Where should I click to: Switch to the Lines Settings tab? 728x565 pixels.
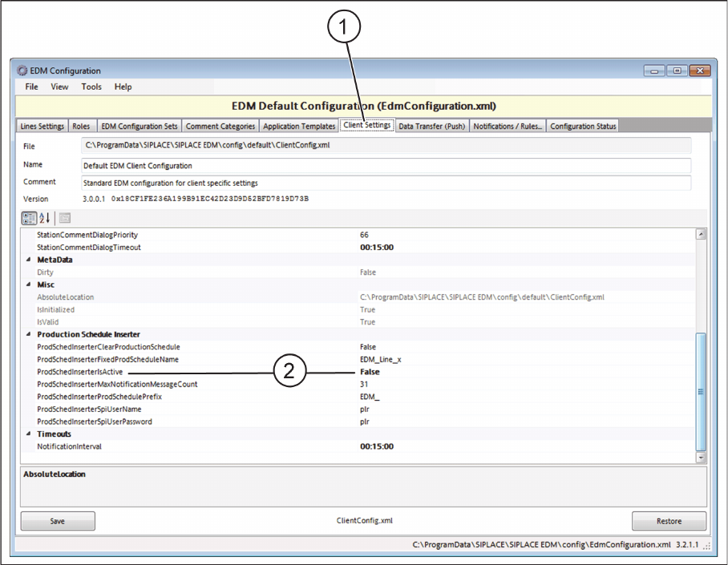[42, 126]
